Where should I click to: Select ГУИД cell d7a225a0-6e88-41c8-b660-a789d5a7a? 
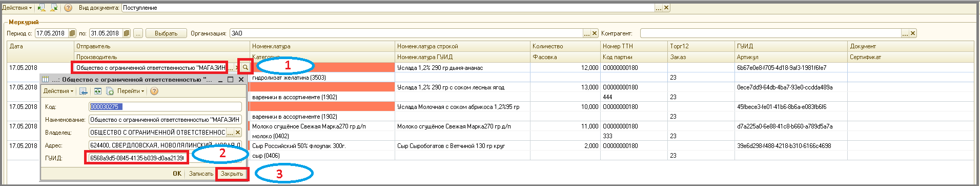(x=791, y=126)
